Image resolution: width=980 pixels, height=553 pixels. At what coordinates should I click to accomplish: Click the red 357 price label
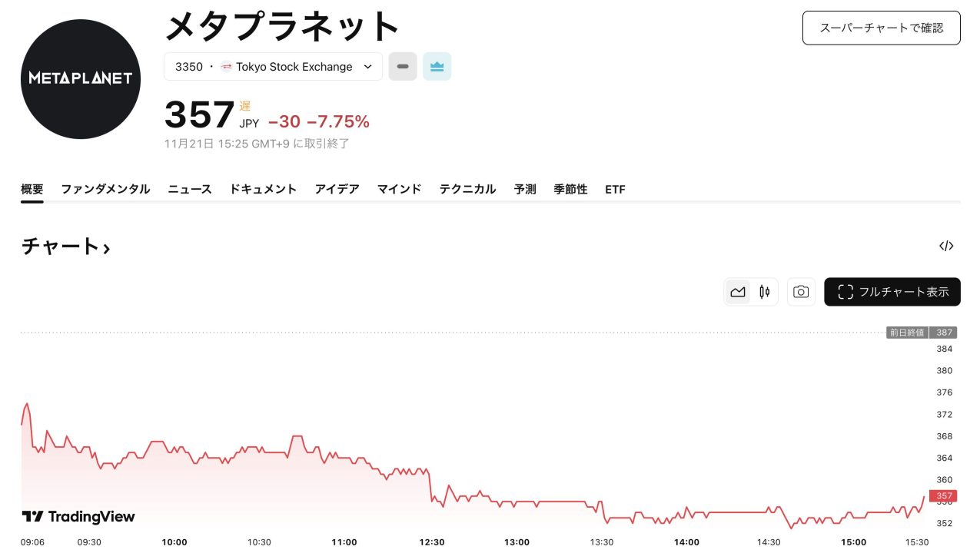point(944,496)
